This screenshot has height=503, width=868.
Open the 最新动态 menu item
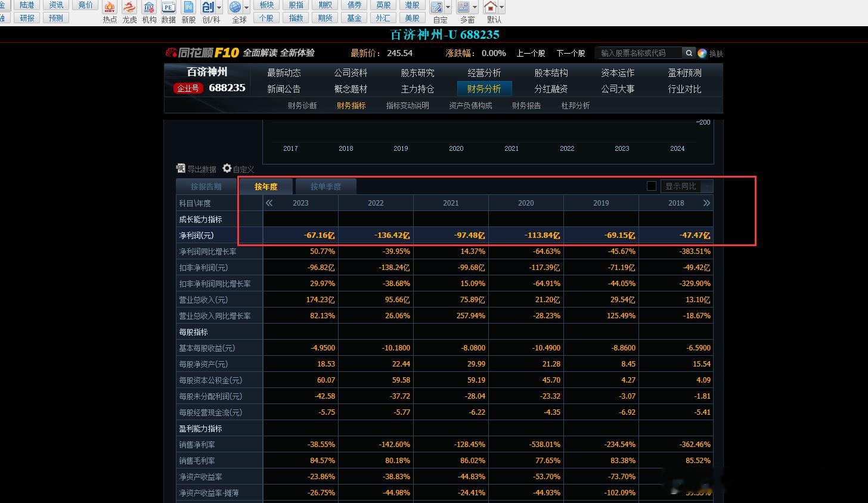[x=284, y=73]
